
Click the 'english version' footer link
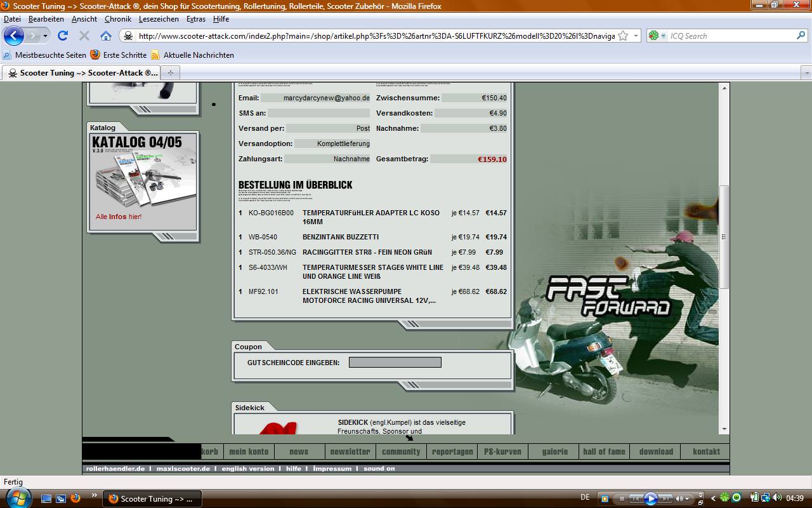[248, 469]
